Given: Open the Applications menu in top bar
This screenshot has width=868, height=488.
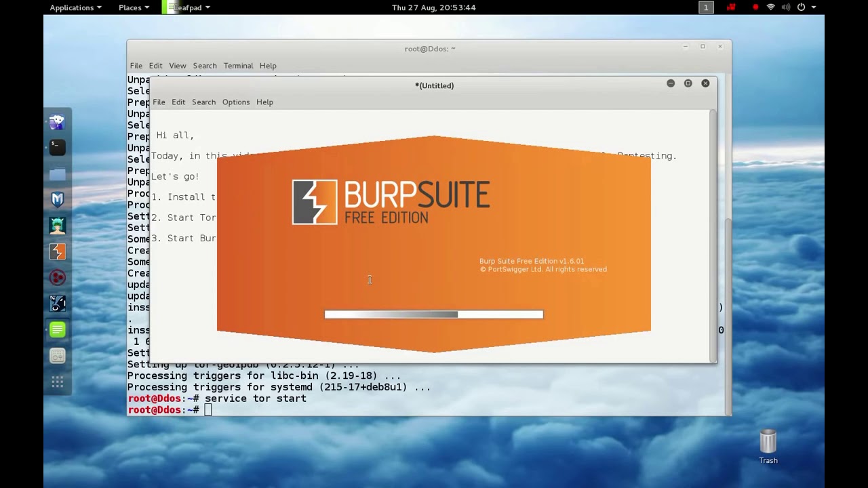Looking at the screenshot, I should pyautogui.click(x=75, y=7).
